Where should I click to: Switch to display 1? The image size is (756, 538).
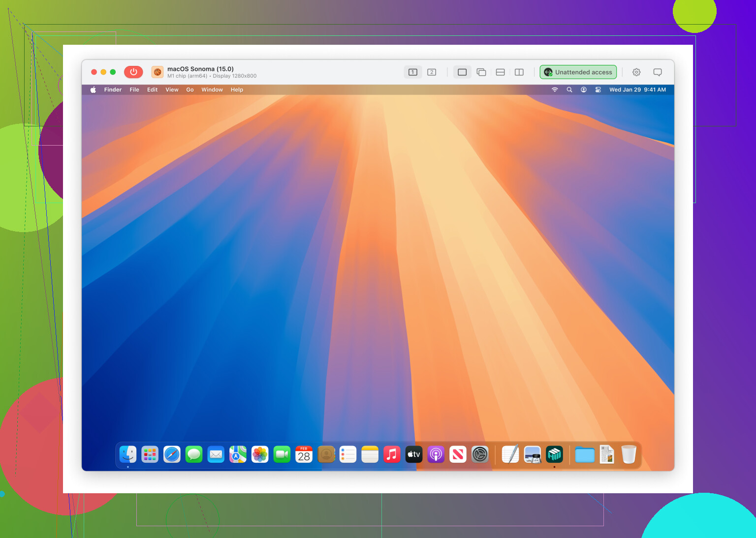point(413,72)
